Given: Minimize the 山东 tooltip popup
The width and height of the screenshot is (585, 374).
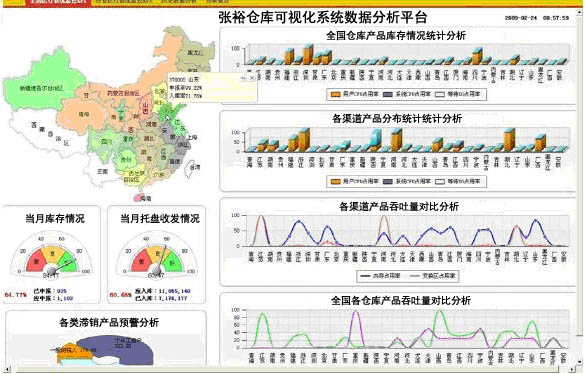Looking at the screenshot, I should point(243,78).
